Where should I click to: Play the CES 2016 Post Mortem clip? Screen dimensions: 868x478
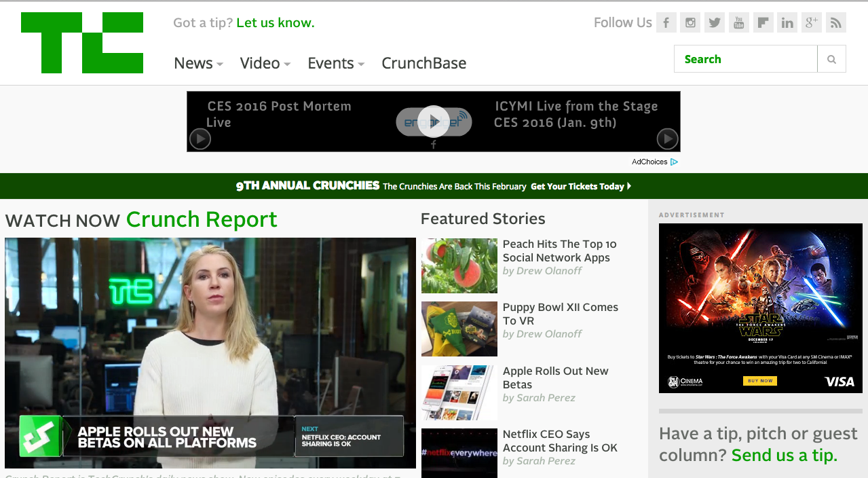tap(200, 139)
